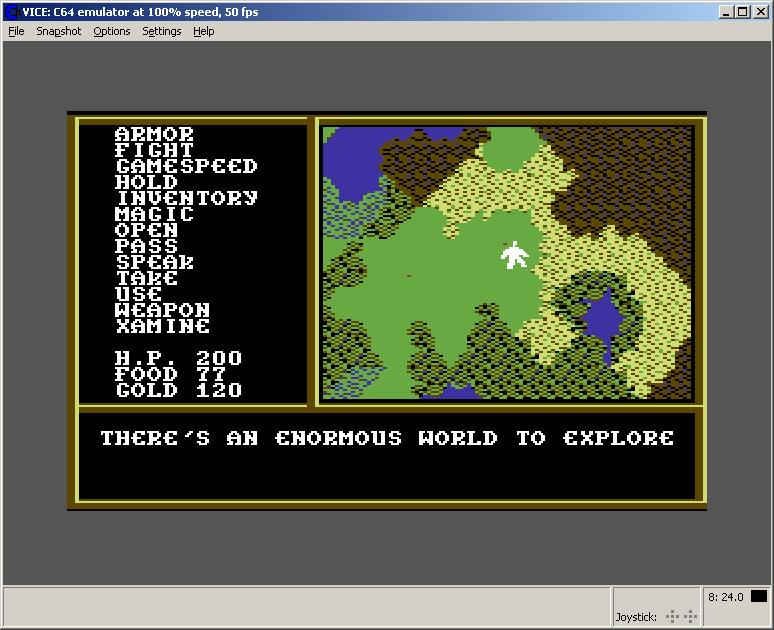Select the HOLD command
The image size is (774, 630).
click(x=146, y=182)
